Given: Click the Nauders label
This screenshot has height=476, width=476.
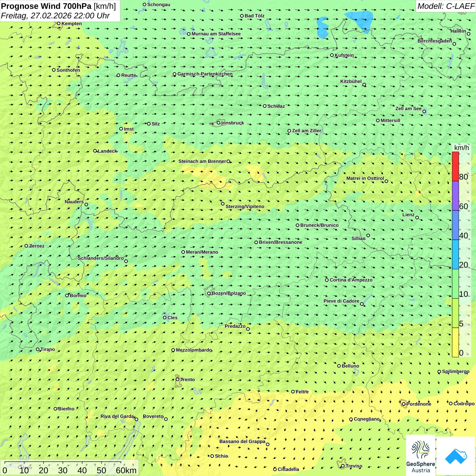Looking at the screenshot, I should pos(74,202).
